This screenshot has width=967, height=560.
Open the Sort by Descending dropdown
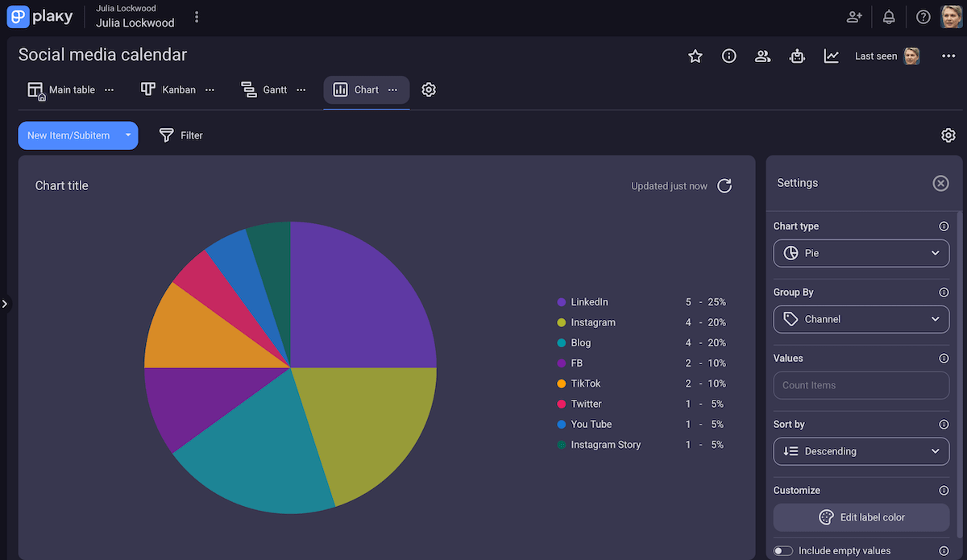[x=861, y=451]
